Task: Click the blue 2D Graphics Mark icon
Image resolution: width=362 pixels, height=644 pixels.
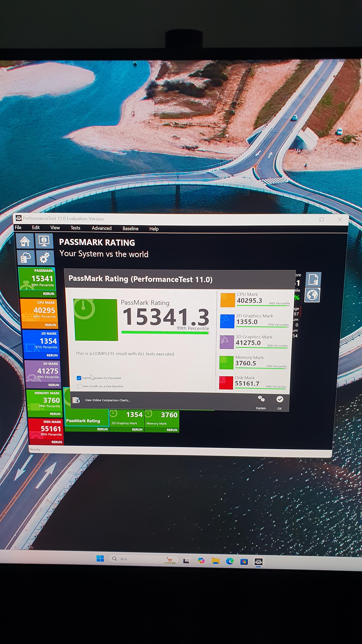Action: coord(227,321)
